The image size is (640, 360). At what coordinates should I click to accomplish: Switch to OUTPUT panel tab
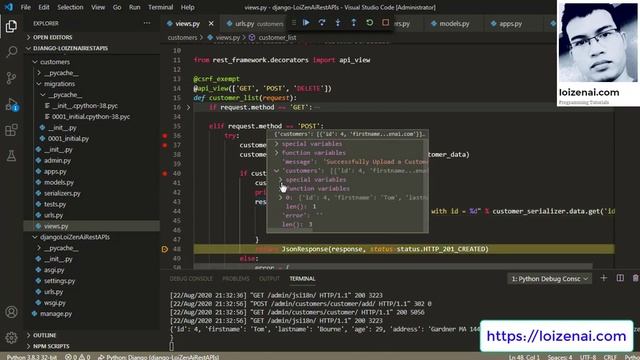pyautogui.click(x=269, y=279)
